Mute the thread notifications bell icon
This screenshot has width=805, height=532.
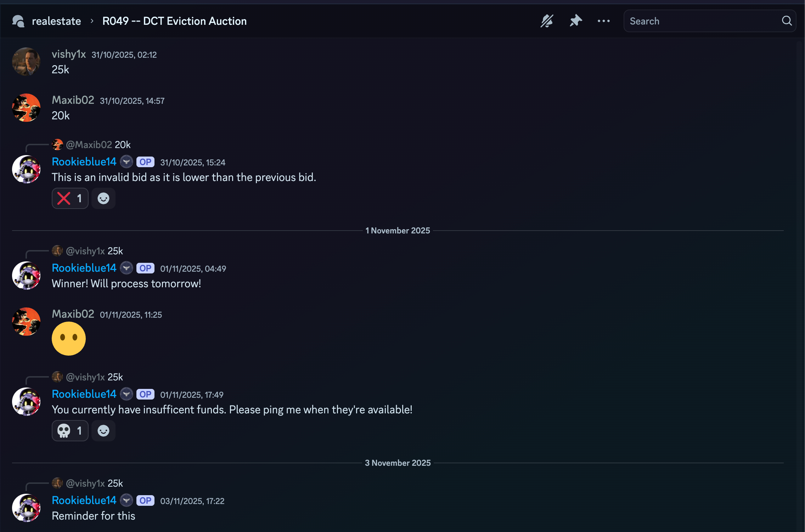[x=547, y=21]
